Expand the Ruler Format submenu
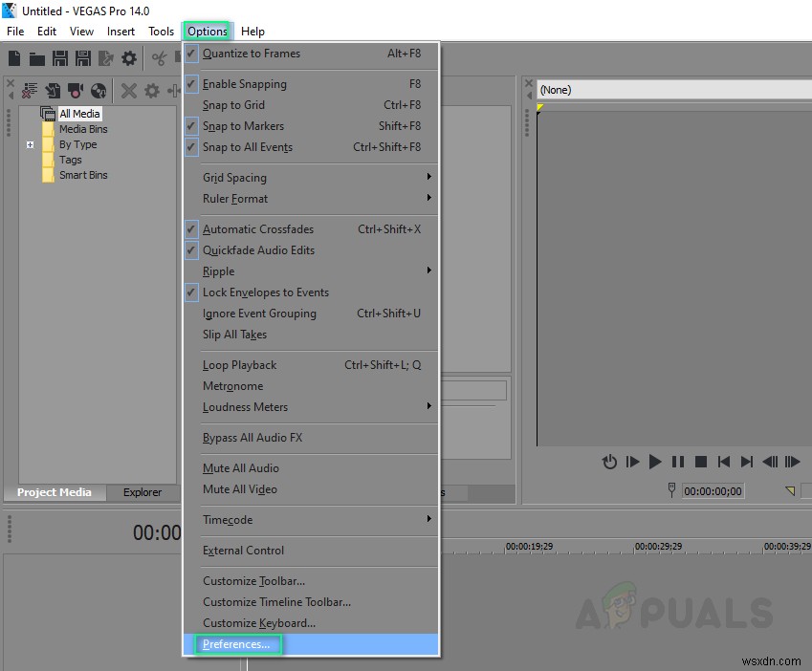 [x=311, y=199]
